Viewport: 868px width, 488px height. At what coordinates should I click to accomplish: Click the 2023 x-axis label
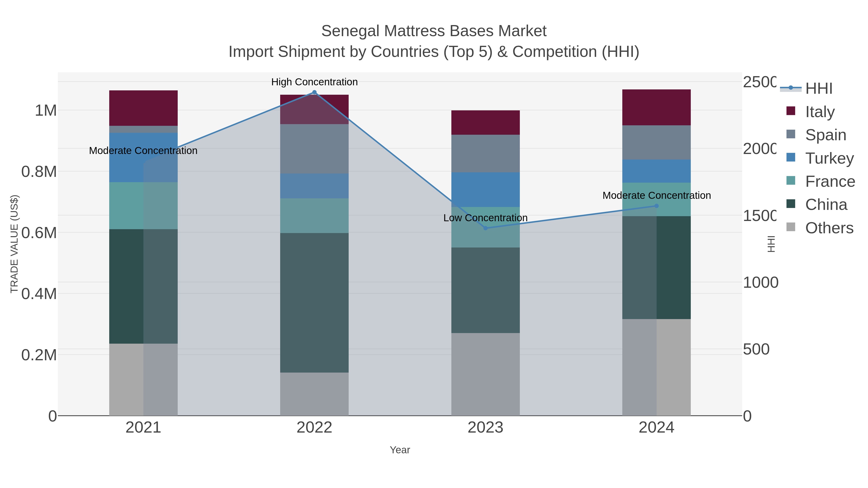[486, 428]
